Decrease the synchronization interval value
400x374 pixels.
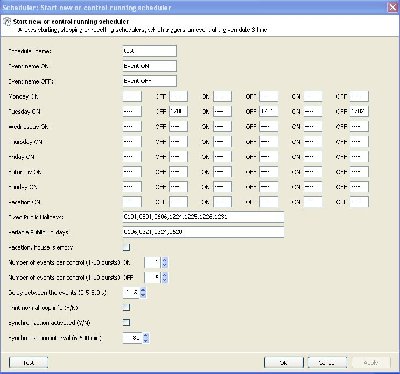tap(146, 341)
